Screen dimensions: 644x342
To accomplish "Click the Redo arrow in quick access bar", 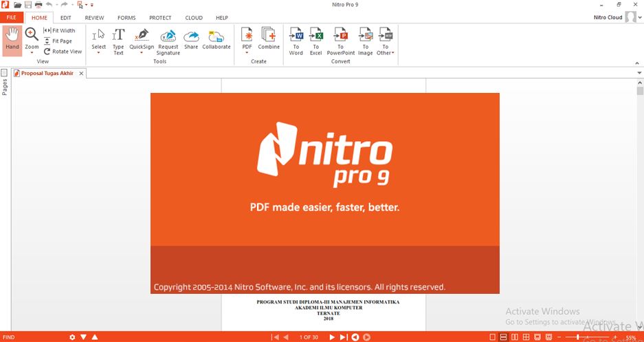I will pyautogui.click(x=64, y=5).
